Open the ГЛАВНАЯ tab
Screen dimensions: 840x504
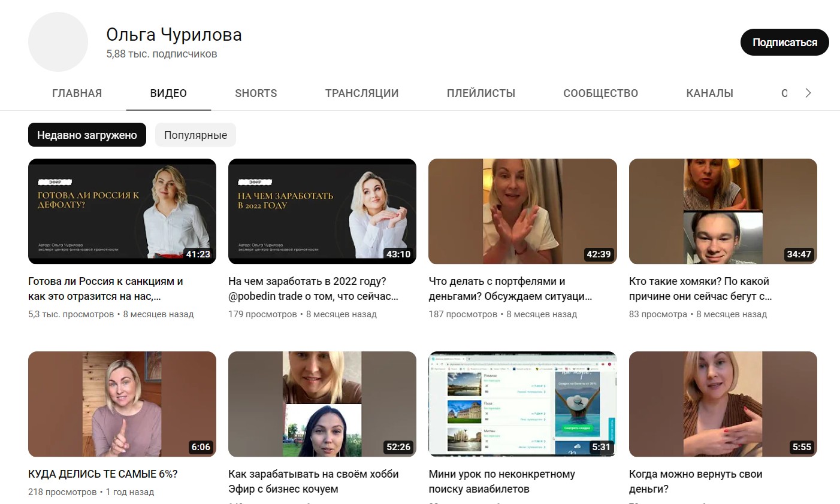(x=77, y=93)
